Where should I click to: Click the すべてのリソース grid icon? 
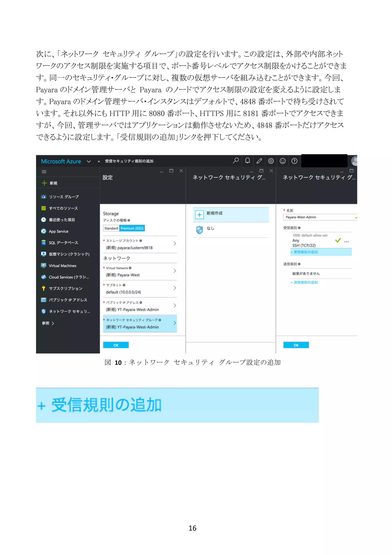[43, 208]
